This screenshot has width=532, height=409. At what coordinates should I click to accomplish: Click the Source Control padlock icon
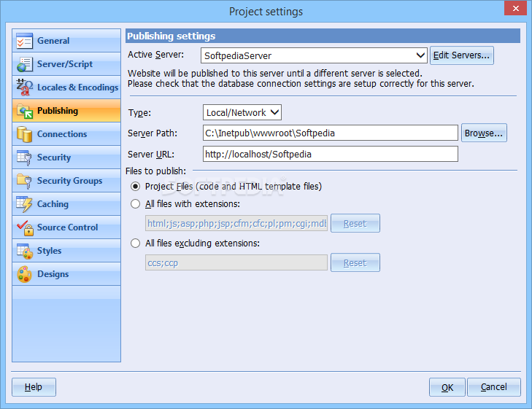tap(24, 227)
